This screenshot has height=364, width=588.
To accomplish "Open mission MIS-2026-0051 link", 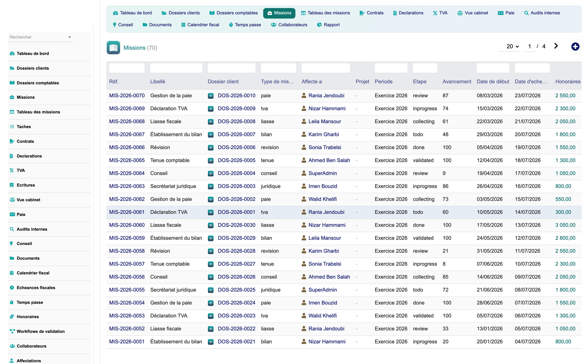I will tap(127, 342).
